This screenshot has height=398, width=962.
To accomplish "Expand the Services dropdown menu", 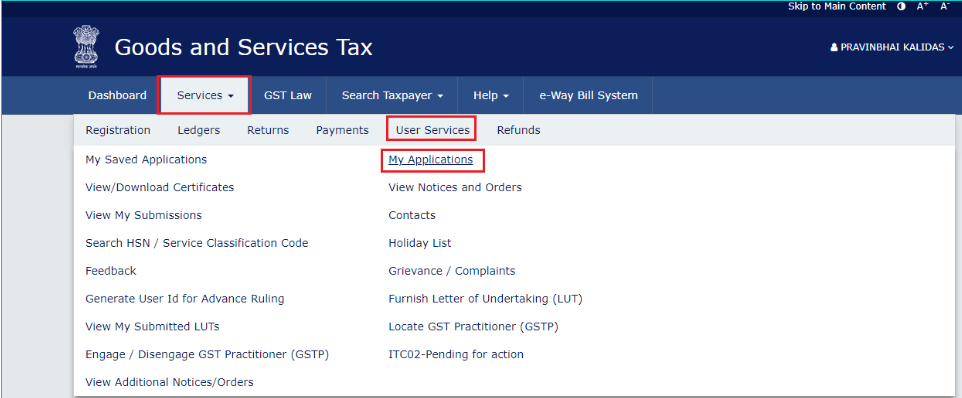I will point(205,95).
